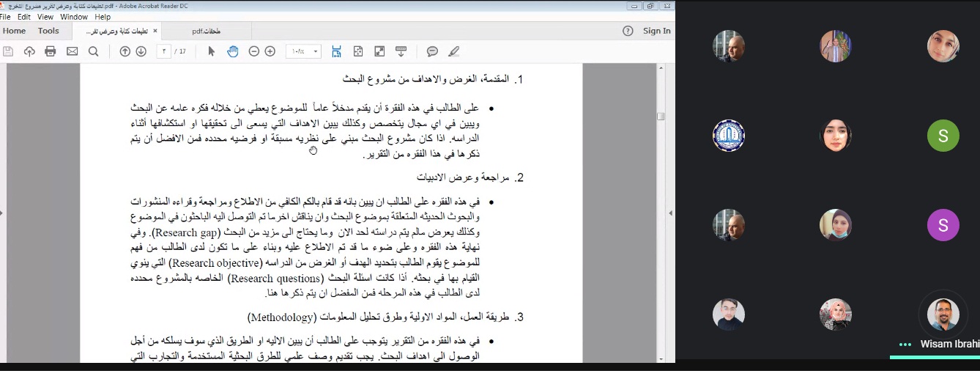Click the scrollbar down arrow

(x=661, y=358)
